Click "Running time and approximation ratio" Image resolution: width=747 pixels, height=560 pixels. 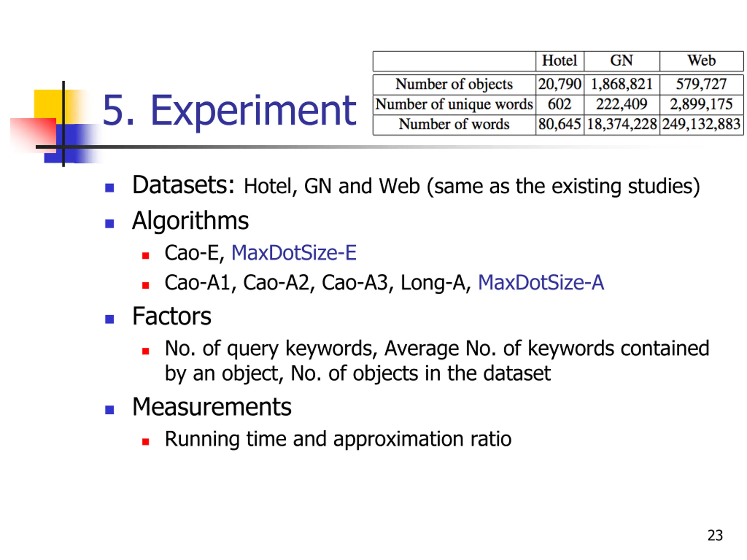[x=338, y=439]
